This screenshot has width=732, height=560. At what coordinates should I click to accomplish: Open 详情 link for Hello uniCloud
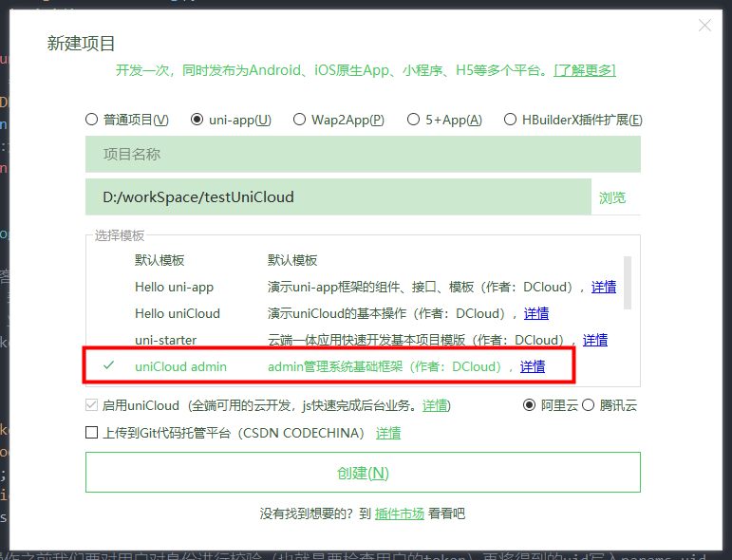pyautogui.click(x=535, y=313)
